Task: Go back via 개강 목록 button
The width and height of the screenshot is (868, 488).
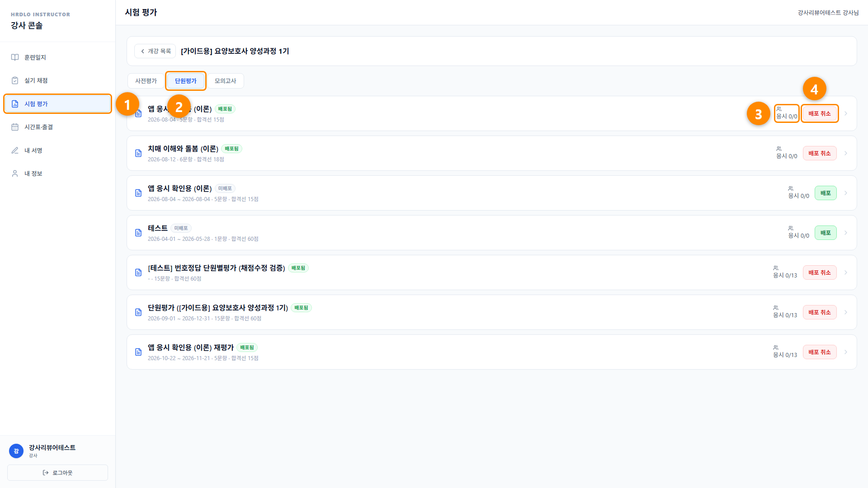Action: pos(155,51)
